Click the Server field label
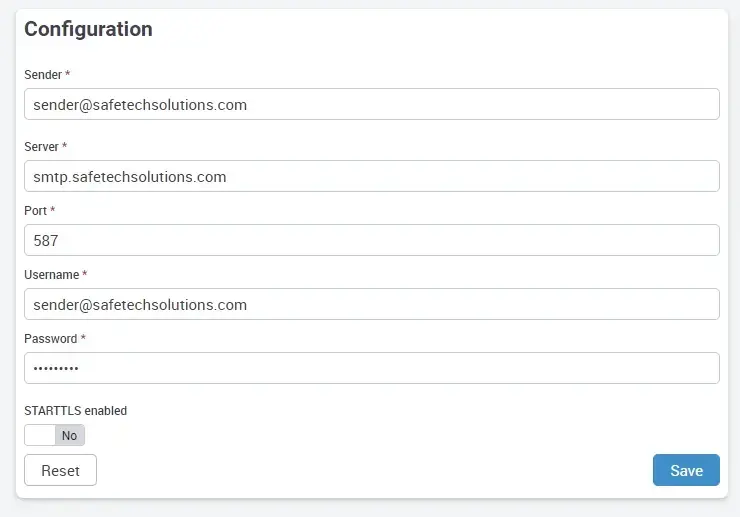Screen dimensions: 740x517 [x=41, y=147]
